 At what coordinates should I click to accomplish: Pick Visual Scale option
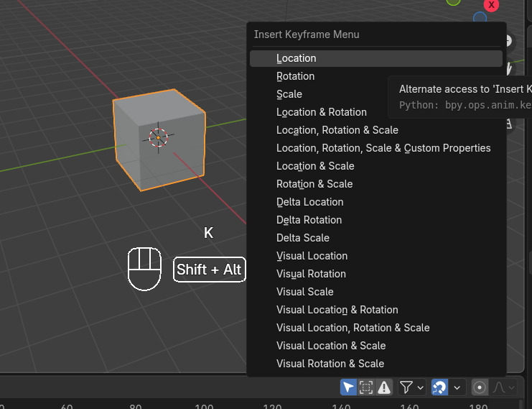point(376,292)
